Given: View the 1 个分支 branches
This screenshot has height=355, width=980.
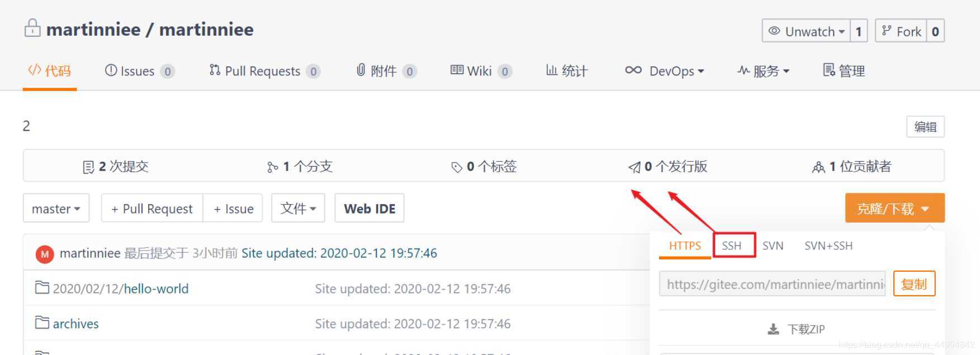Looking at the screenshot, I should (300, 167).
